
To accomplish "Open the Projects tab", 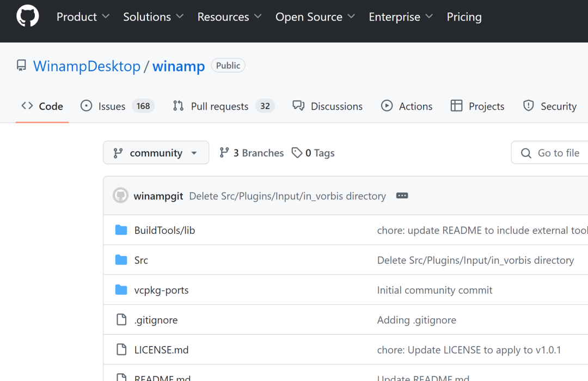I will pyautogui.click(x=477, y=106).
